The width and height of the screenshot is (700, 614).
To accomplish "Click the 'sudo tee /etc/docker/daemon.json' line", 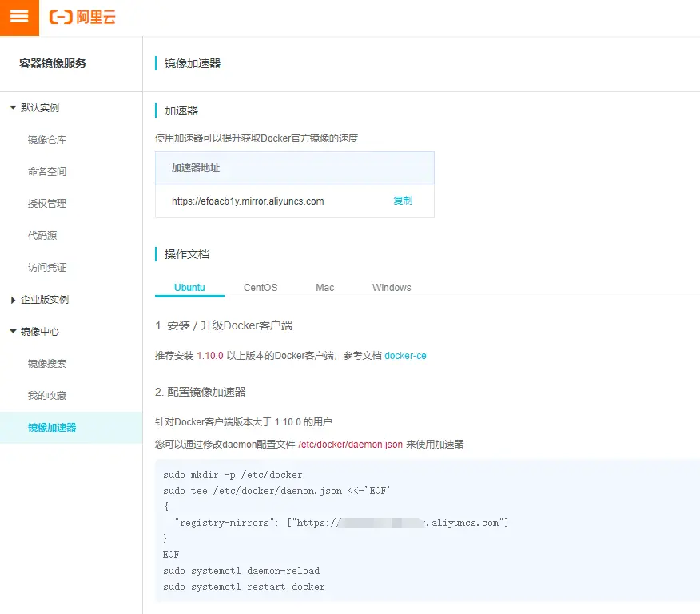I will pyautogui.click(x=276, y=491).
